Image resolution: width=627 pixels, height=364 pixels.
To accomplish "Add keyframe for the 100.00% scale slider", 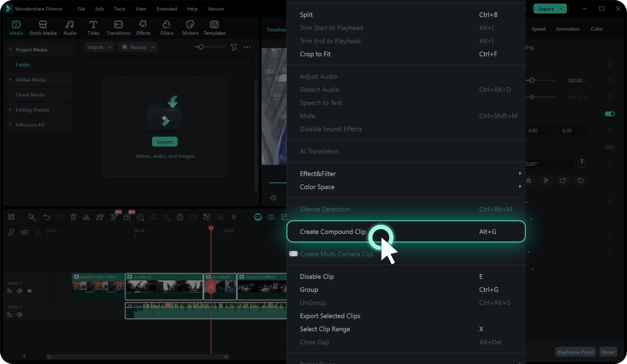I will pyautogui.click(x=610, y=81).
